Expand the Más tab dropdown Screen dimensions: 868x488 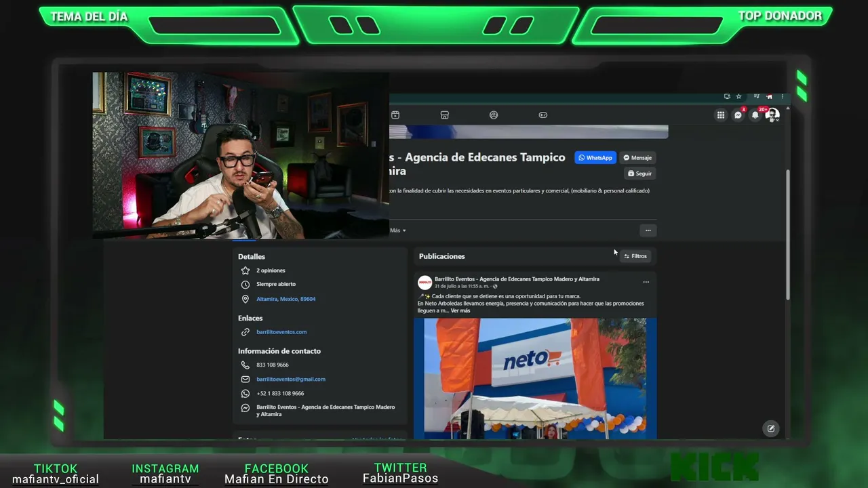pyautogui.click(x=398, y=230)
